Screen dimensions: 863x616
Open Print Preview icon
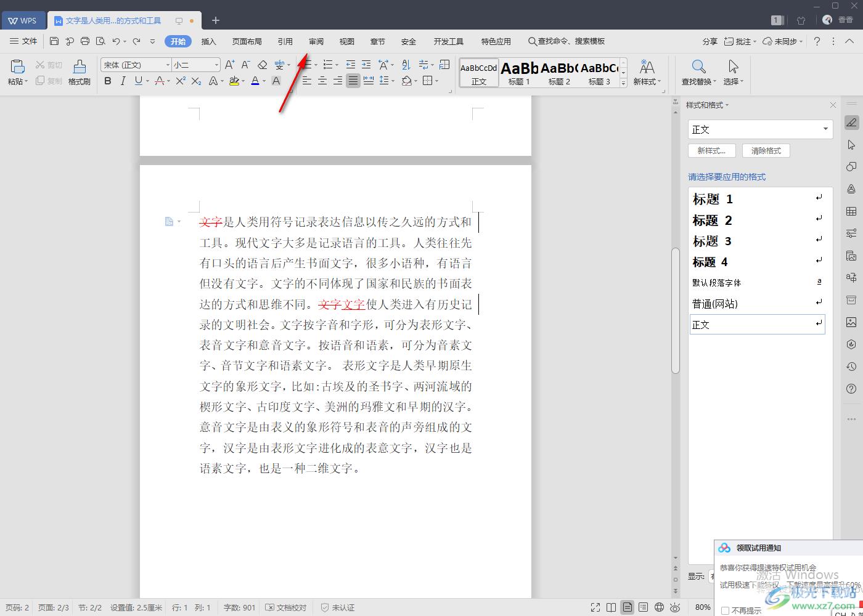click(x=100, y=41)
